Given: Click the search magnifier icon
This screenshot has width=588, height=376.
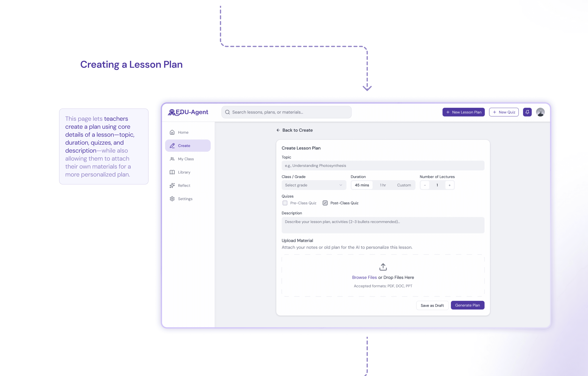Looking at the screenshot, I should point(227,112).
